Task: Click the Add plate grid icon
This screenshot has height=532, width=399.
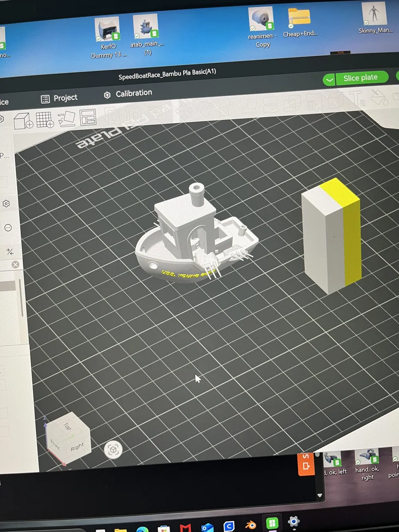Action: pos(45,119)
